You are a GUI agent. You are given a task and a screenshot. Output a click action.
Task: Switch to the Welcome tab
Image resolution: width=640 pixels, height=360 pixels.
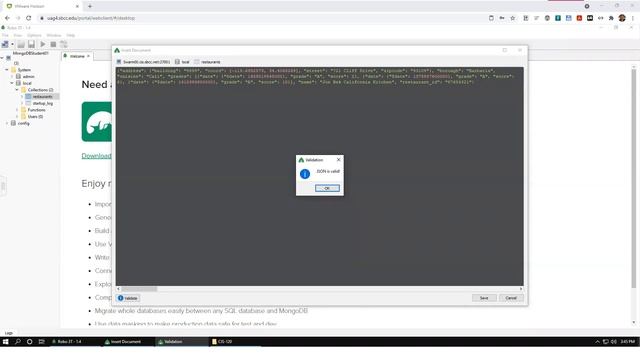(77, 56)
